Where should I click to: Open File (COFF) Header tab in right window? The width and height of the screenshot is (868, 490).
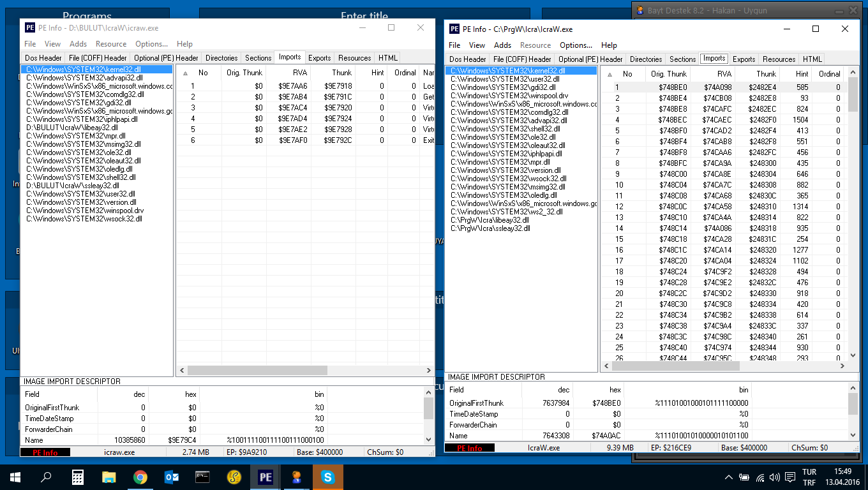pyautogui.click(x=522, y=59)
